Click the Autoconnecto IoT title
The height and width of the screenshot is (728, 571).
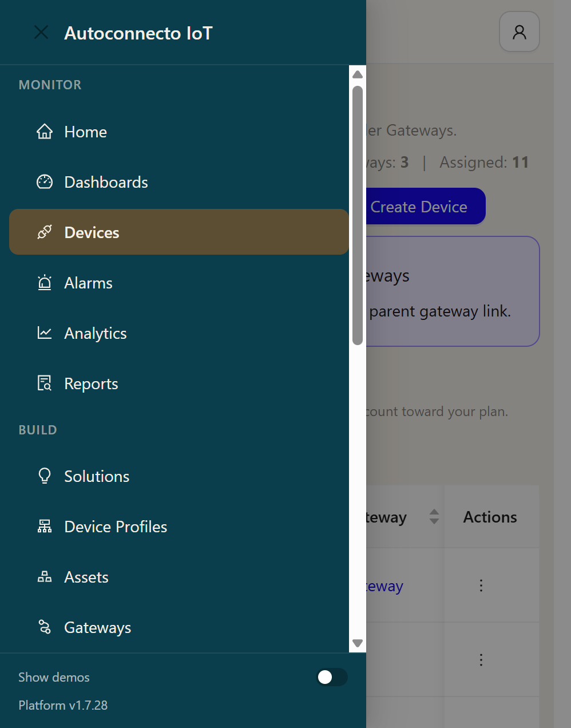tap(138, 33)
